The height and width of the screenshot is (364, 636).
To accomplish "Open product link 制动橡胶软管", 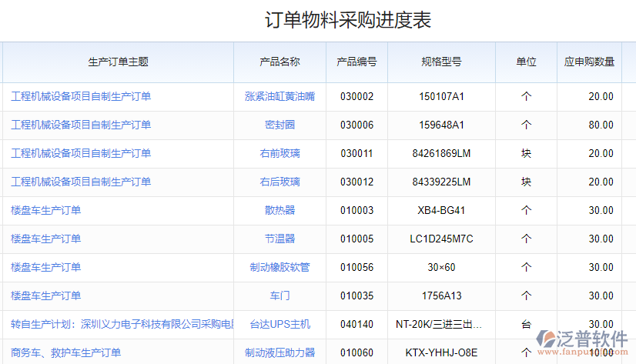I will pyautogui.click(x=280, y=267).
